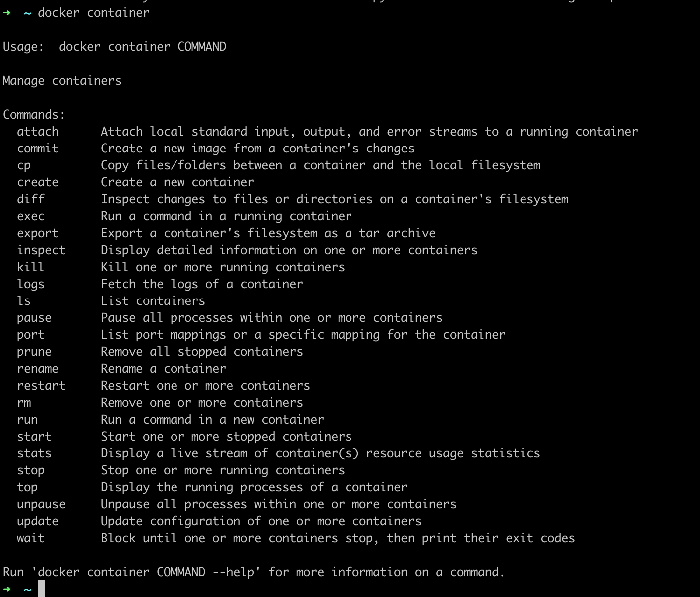Click the 'unpause' command entry
This screenshot has height=597, width=700.
41,504
